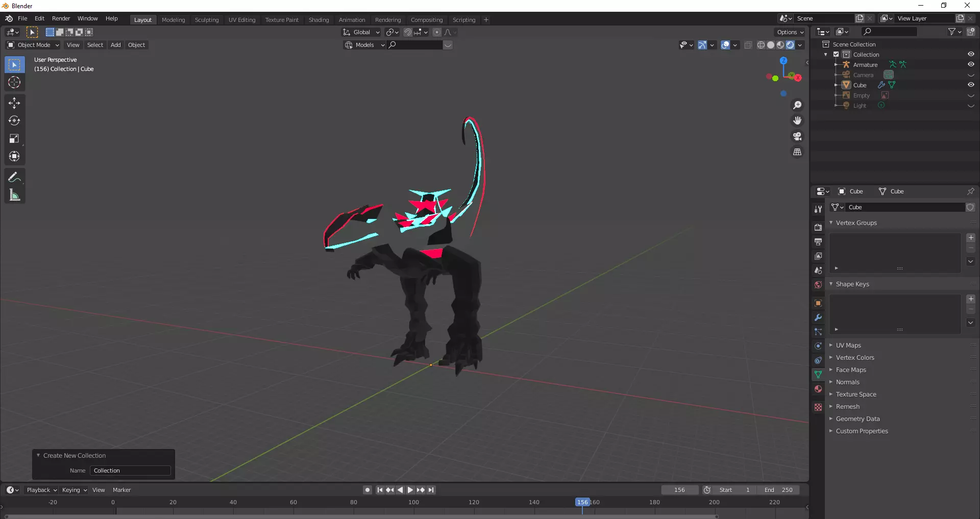Click the End frame field
This screenshot has width=980, height=519.
coord(778,490)
